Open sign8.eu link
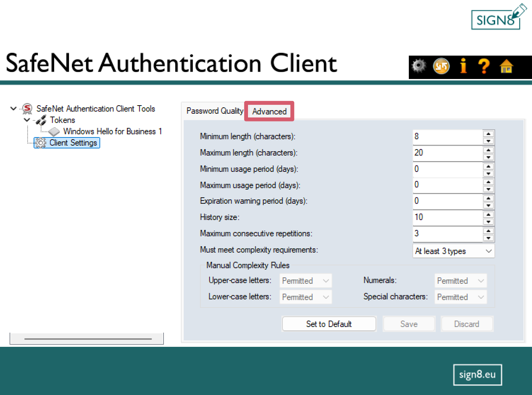This screenshot has height=395, width=532. click(477, 374)
